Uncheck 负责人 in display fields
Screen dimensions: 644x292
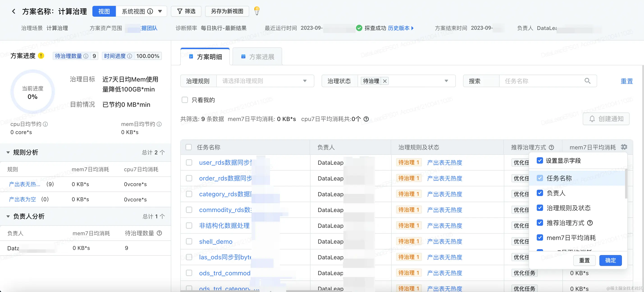click(540, 193)
